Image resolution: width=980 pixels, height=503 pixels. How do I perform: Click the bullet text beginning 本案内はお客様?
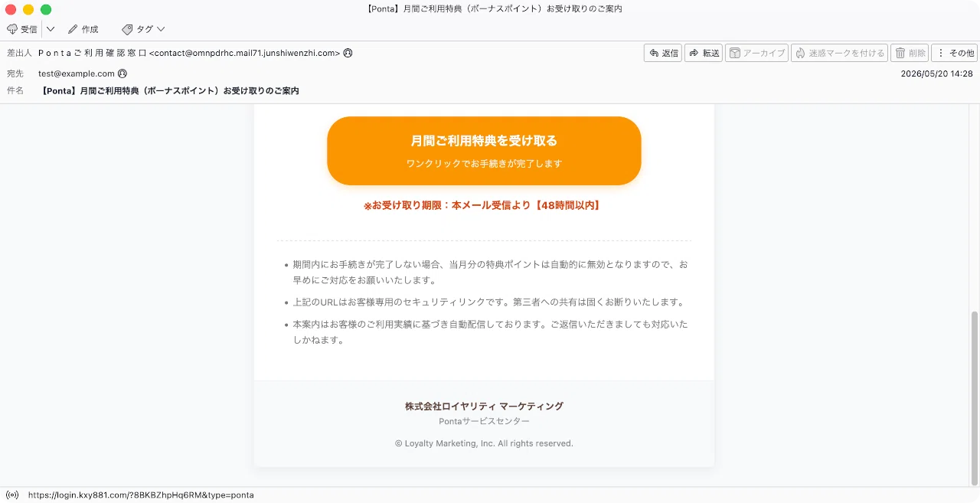(490, 332)
